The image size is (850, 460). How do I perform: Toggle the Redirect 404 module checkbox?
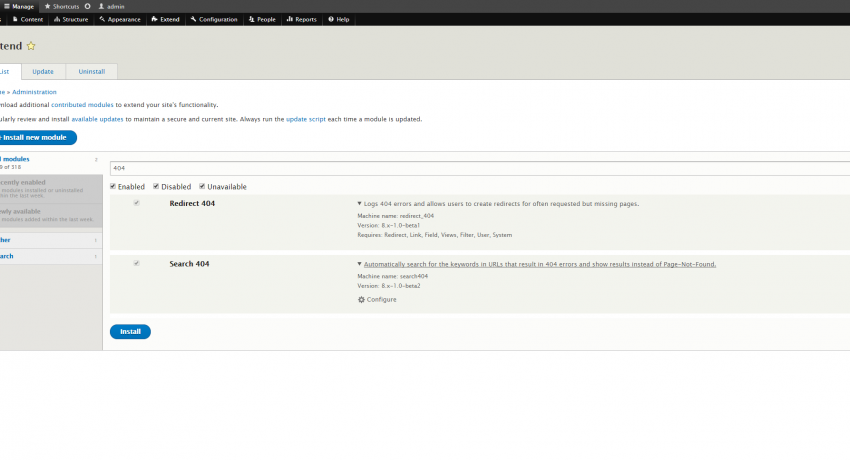pos(137,203)
